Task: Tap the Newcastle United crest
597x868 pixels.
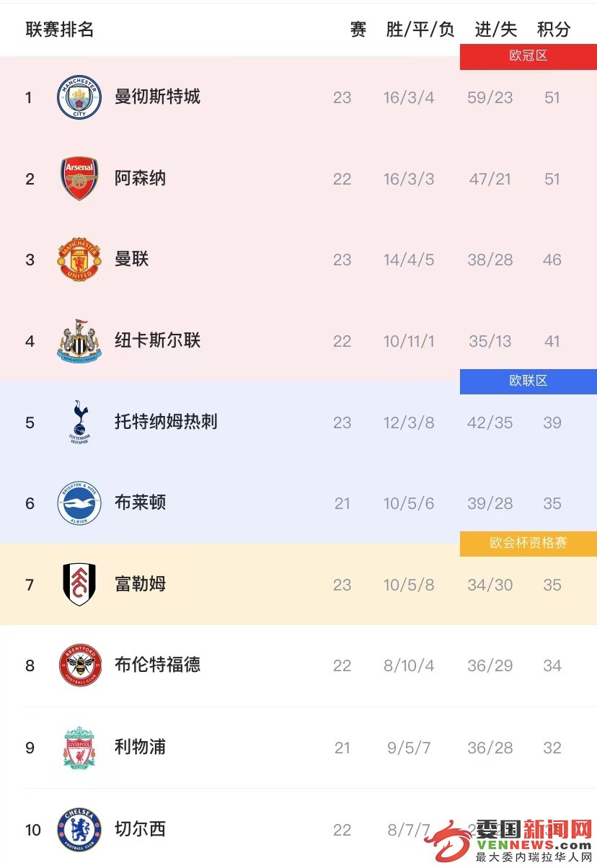Action: tap(79, 340)
